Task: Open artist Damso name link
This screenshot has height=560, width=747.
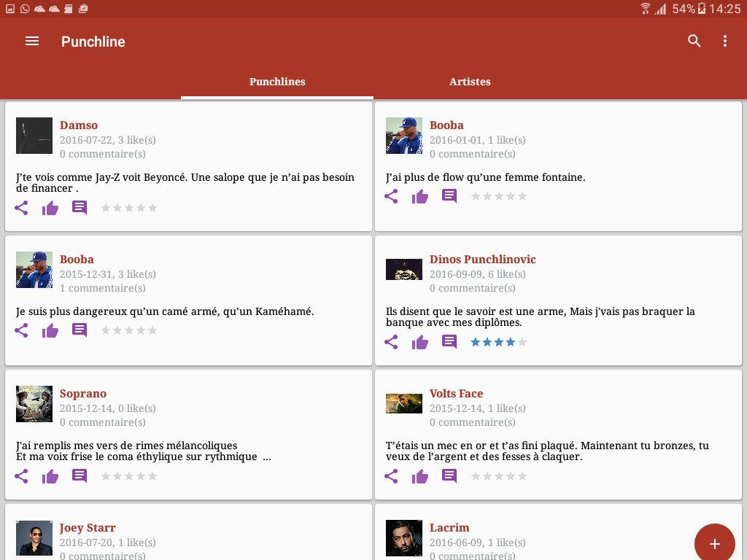Action: coord(79,125)
